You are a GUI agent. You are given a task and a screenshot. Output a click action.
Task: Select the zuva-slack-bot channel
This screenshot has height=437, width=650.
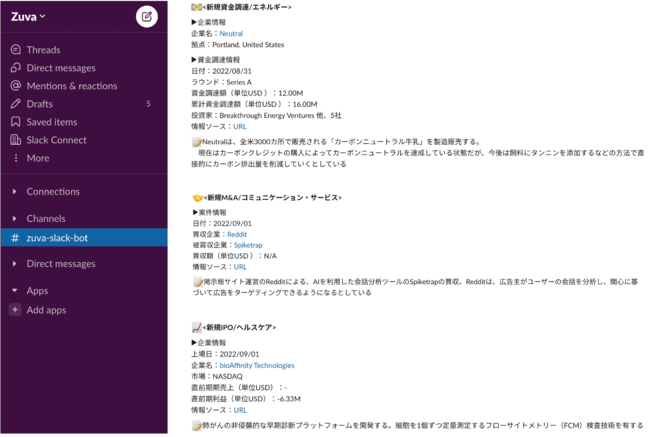point(84,238)
